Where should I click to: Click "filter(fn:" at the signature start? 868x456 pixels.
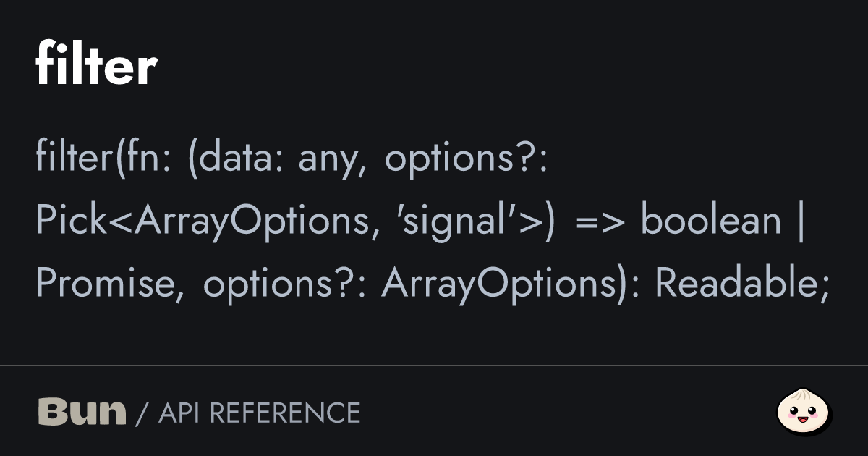tap(102, 158)
